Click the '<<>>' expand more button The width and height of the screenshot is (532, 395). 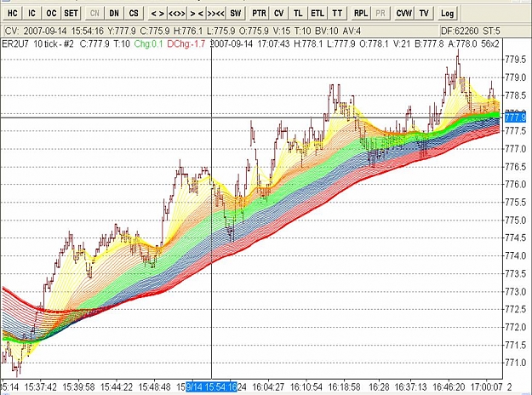[x=177, y=14]
